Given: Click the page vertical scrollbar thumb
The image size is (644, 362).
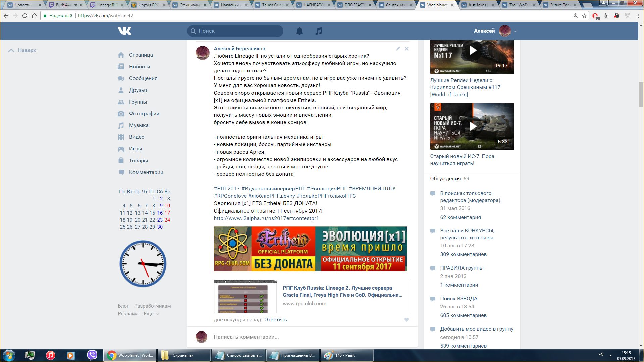Looking at the screenshot, I should coord(641,95).
